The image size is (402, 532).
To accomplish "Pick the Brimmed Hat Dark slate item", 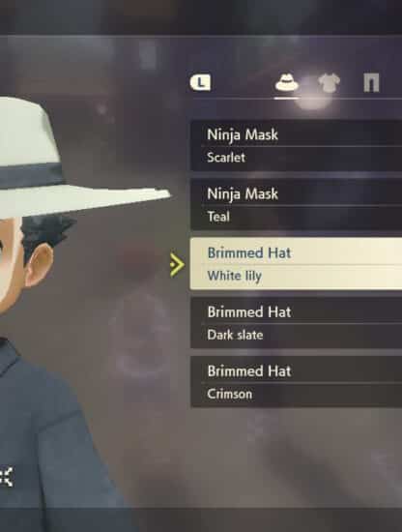I will (x=297, y=323).
